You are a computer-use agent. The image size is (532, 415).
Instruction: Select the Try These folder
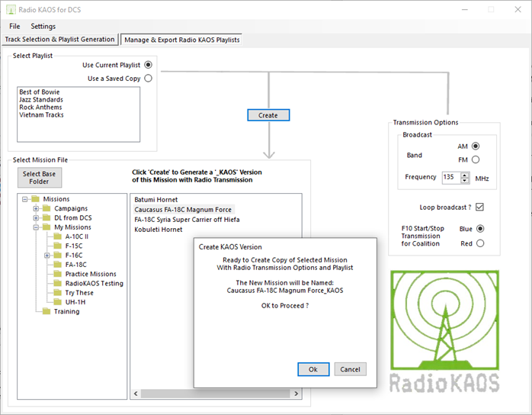pyautogui.click(x=79, y=293)
